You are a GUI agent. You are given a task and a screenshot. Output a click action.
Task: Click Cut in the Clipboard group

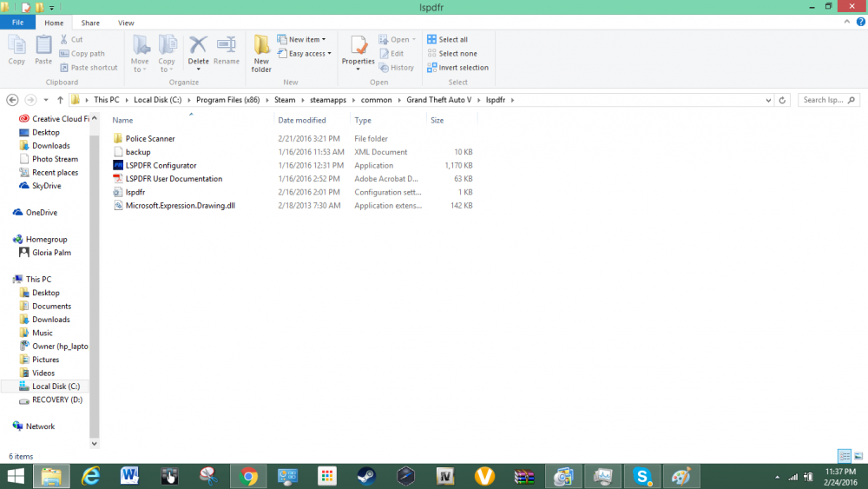point(71,39)
